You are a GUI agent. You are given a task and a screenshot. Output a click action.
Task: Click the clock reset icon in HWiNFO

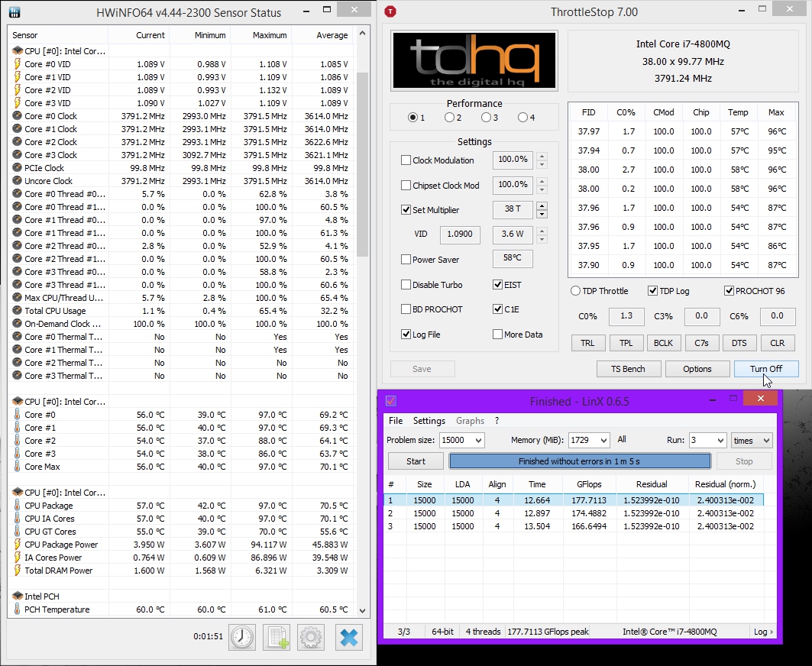242,637
